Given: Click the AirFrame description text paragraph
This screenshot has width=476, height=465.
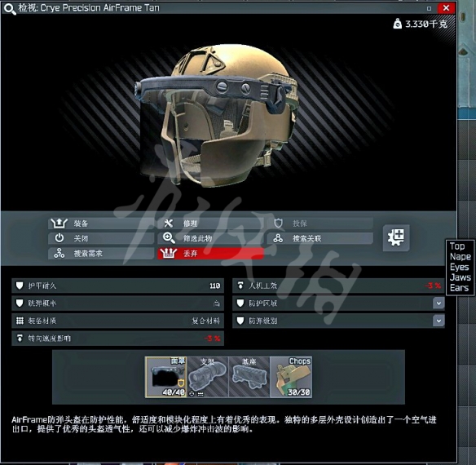Looking at the screenshot, I should pyautogui.click(x=224, y=424).
